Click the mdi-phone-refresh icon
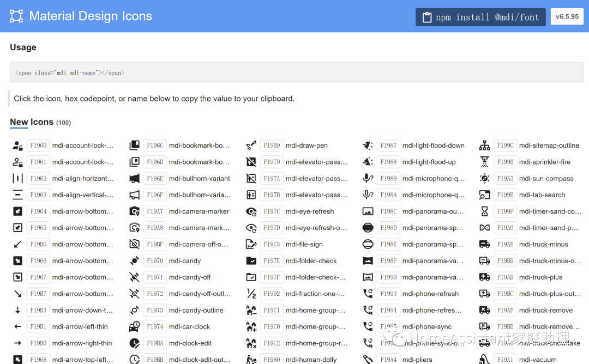 [x=368, y=294]
